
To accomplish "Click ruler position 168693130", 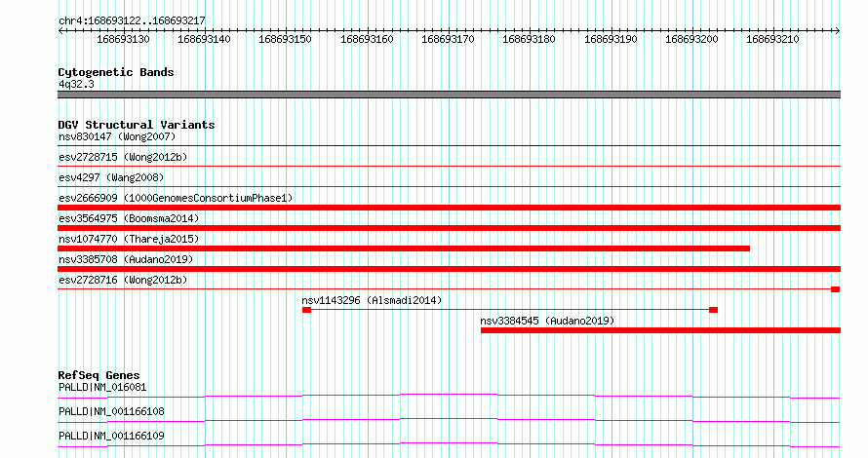I will point(123,39).
